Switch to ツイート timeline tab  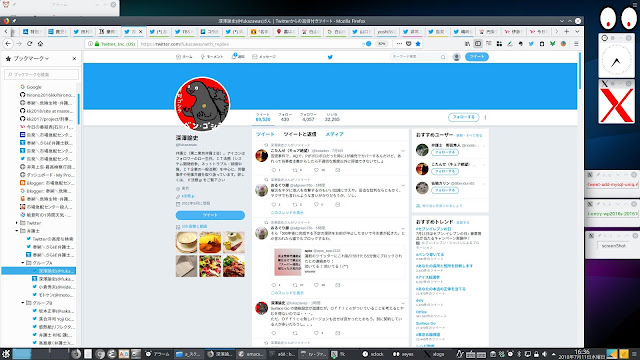tap(265, 134)
